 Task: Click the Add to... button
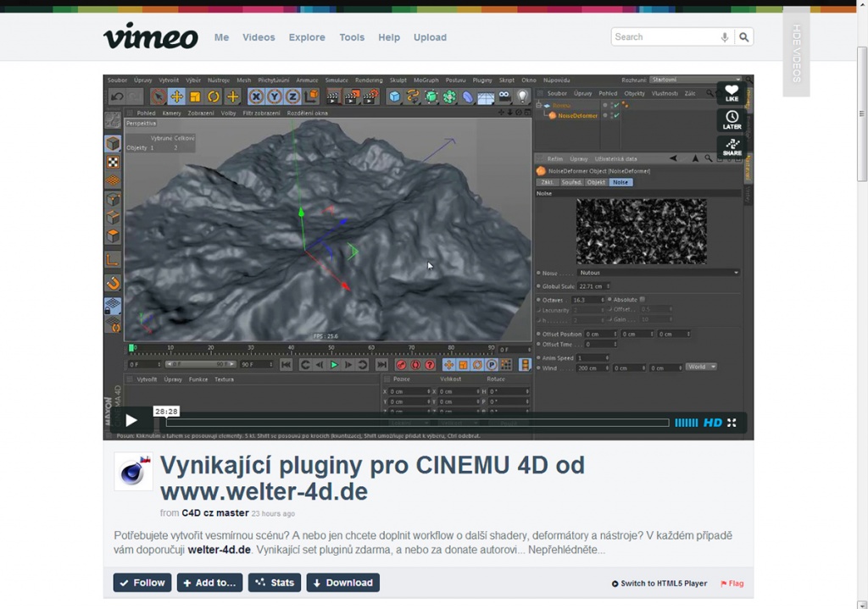209,583
